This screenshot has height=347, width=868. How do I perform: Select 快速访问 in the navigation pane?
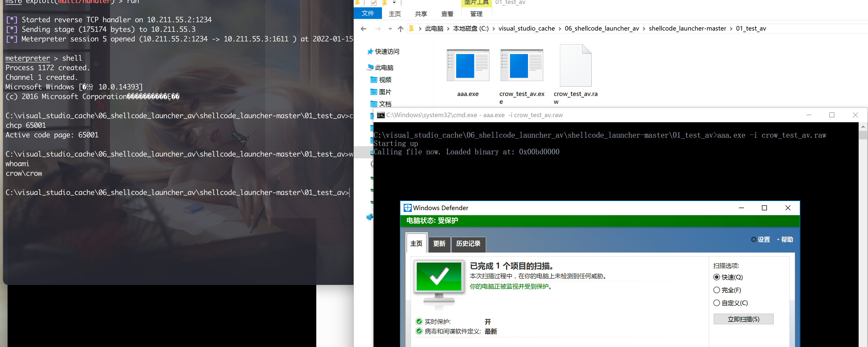click(x=383, y=52)
